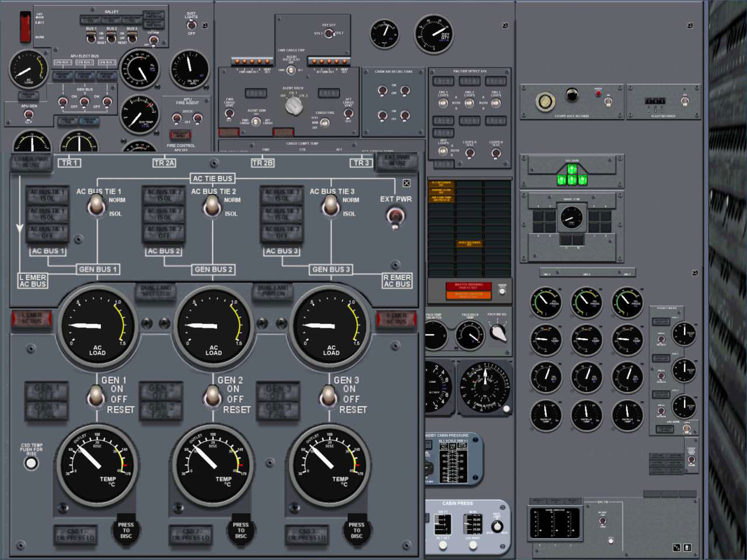747x560 pixels.
Task: Flip the AC BUS TIE 2 switch
Action: pyautogui.click(x=211, y=205)
